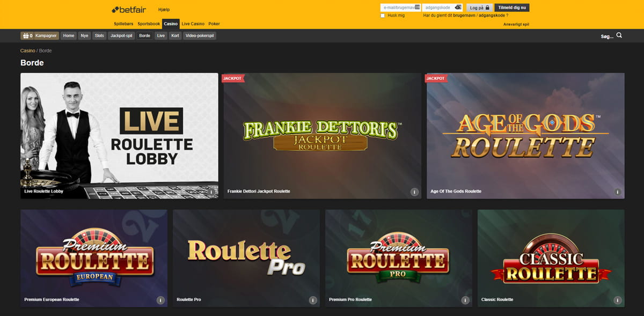Click the e-mail/brugernavn input field
This screenshot has width=644, height=316.
tap(400, 8)
